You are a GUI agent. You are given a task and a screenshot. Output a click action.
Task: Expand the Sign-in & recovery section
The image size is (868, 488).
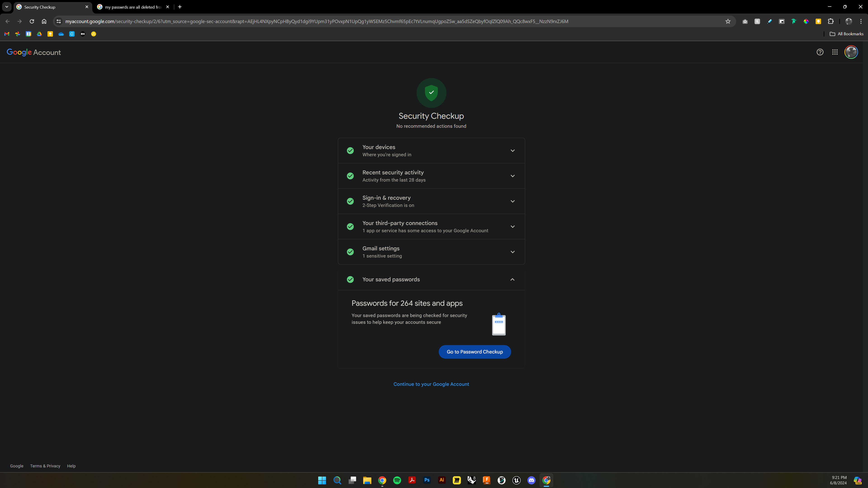click(512, 201)
